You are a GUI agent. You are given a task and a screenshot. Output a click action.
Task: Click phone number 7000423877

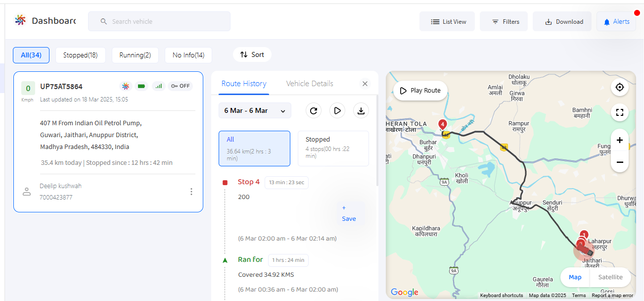pos(56,197)
